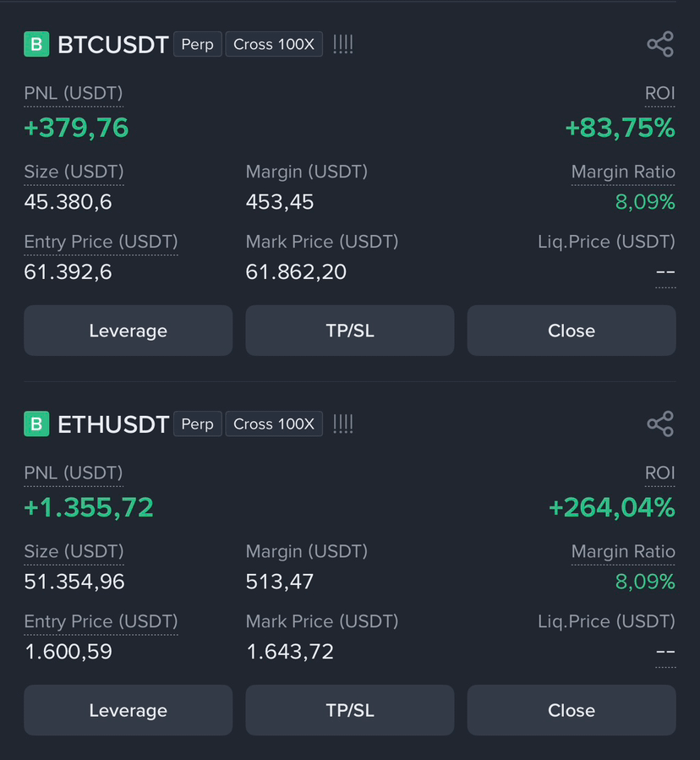Adjust Leverage for the ETHUSDT position
Viewport: 700px width, 760px height.
tap(128, 710)
